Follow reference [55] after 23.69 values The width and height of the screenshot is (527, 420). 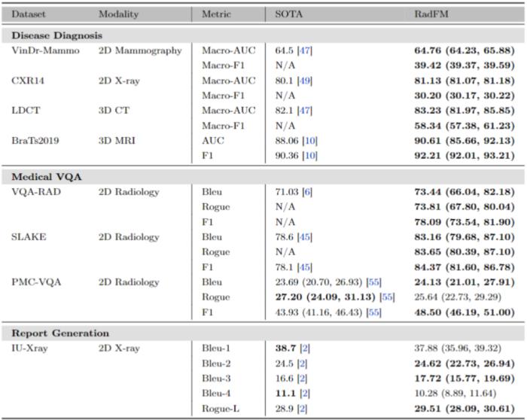[373, 282]
